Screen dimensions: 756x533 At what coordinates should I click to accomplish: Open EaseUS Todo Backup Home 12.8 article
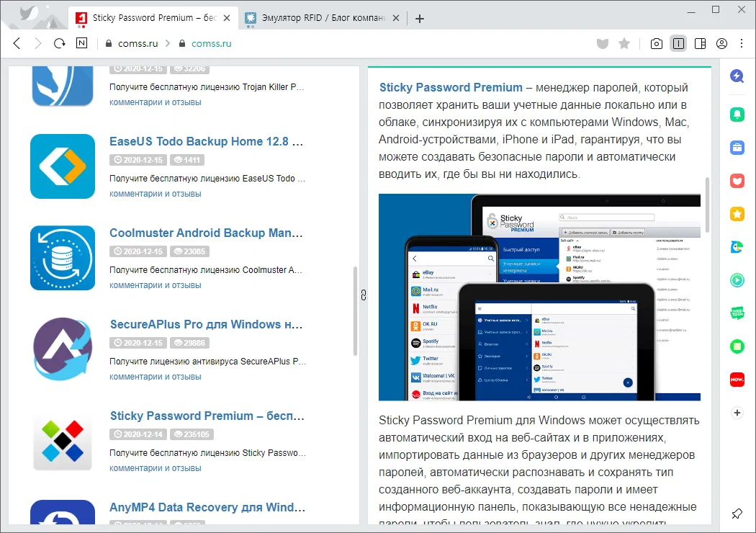point(207,141)
